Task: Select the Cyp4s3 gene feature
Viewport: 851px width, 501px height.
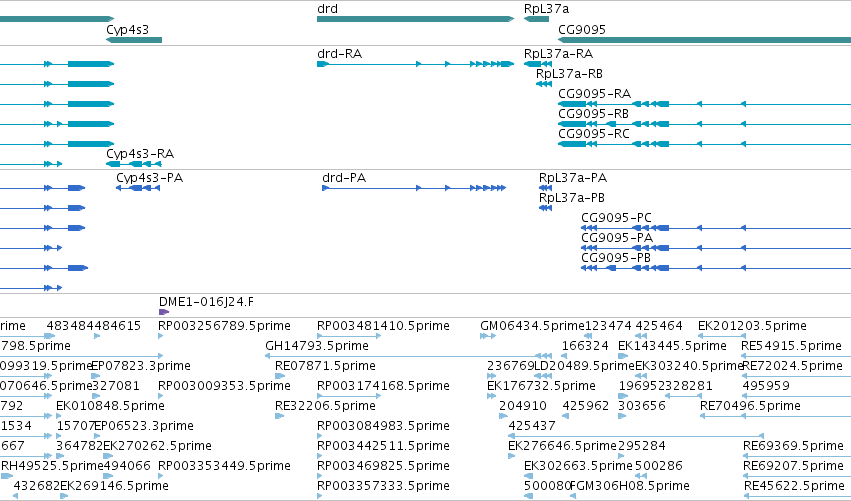Action: click(x=134, y=40)
